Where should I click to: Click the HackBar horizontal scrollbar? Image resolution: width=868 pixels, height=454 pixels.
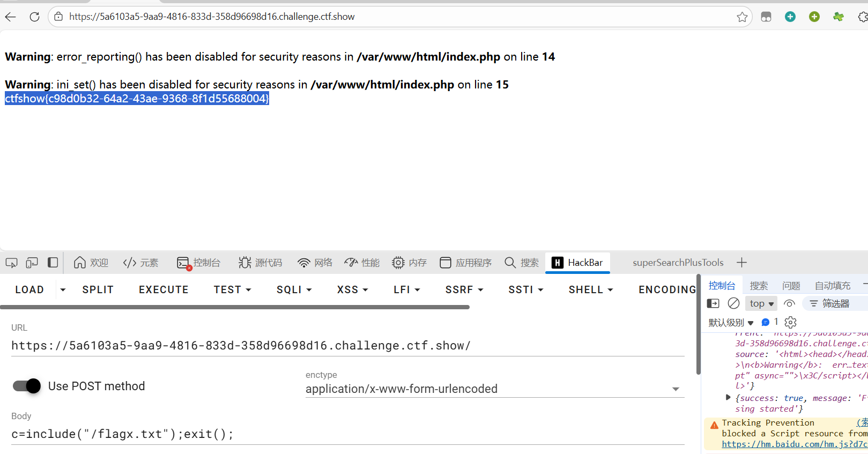[x=235, y=307]
